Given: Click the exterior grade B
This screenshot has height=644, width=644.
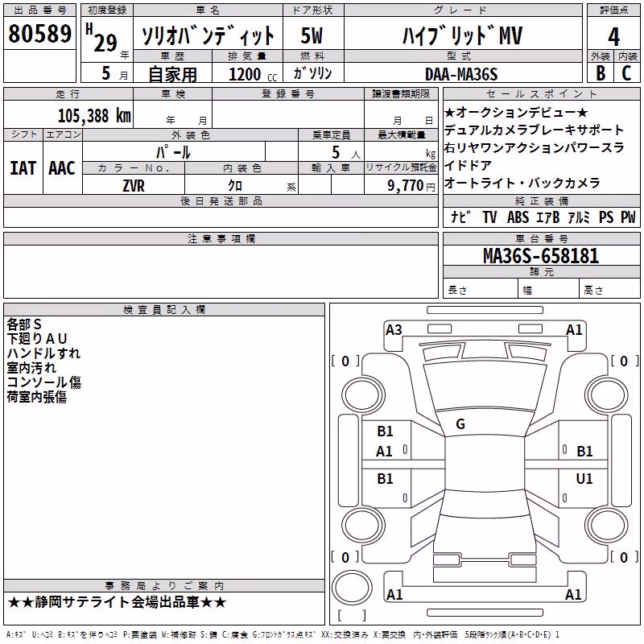Looking at the screenshot, I should click(x=601, y=72).
